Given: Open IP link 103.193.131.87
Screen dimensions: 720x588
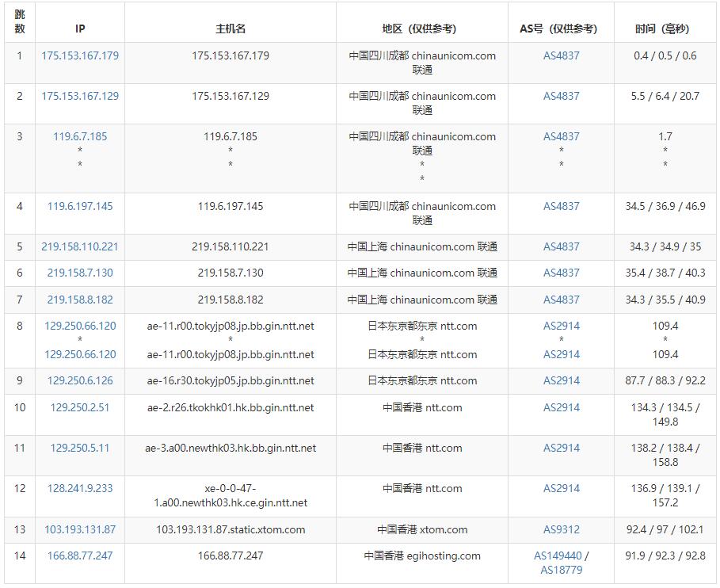Looking at the screenshot, I should 80,529.
